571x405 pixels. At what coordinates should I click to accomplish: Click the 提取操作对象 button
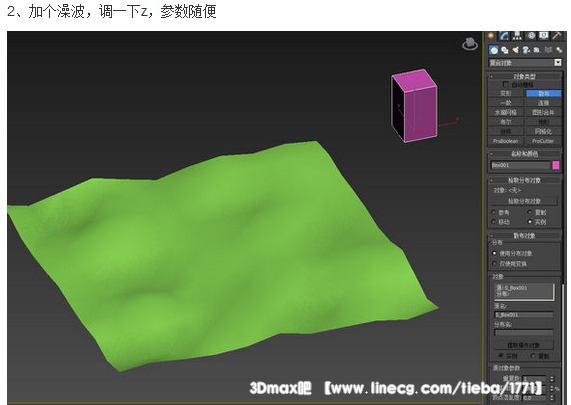pyautogui.click(x=524, y=345)
